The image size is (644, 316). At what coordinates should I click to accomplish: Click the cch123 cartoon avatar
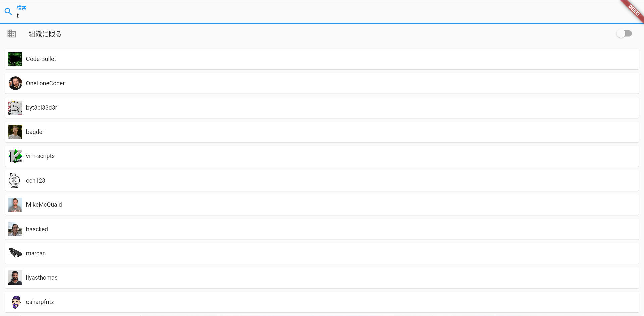[x=15, y=181]
